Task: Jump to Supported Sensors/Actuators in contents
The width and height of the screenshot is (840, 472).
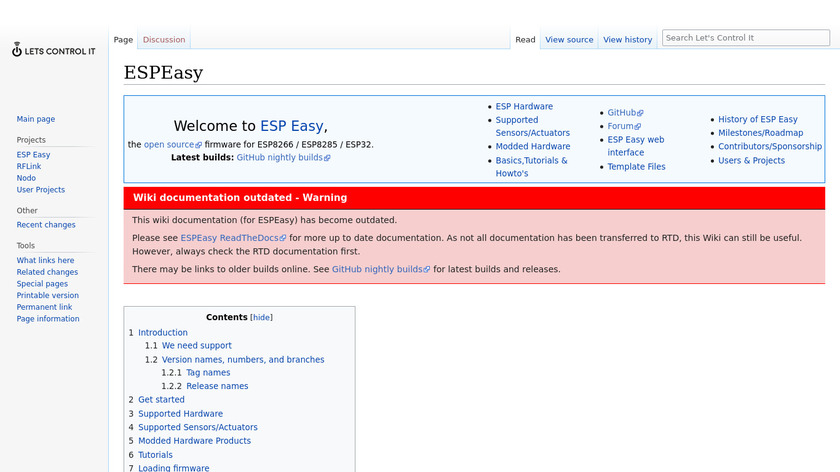Action: (x=198, y=427)
